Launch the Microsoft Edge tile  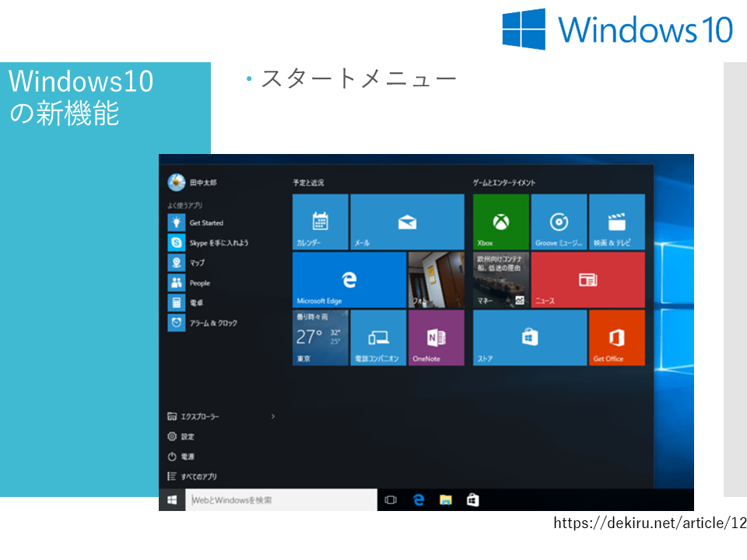pos(349,279)
